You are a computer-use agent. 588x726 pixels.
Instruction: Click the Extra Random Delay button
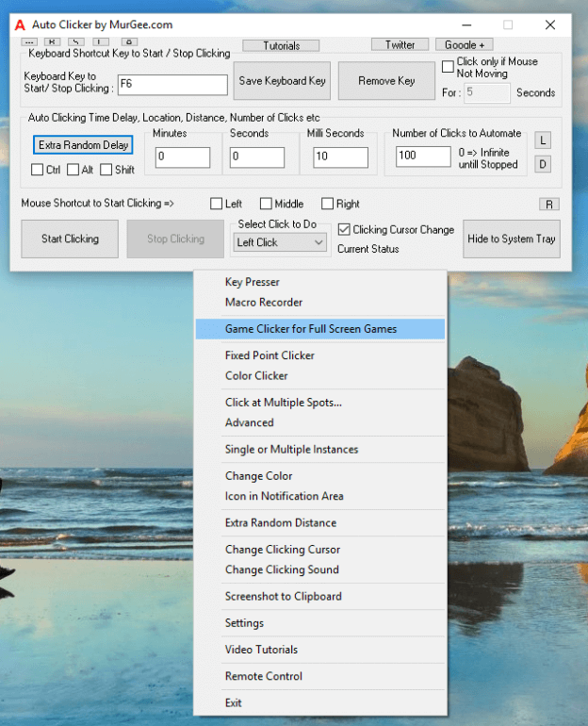point(83,145)
